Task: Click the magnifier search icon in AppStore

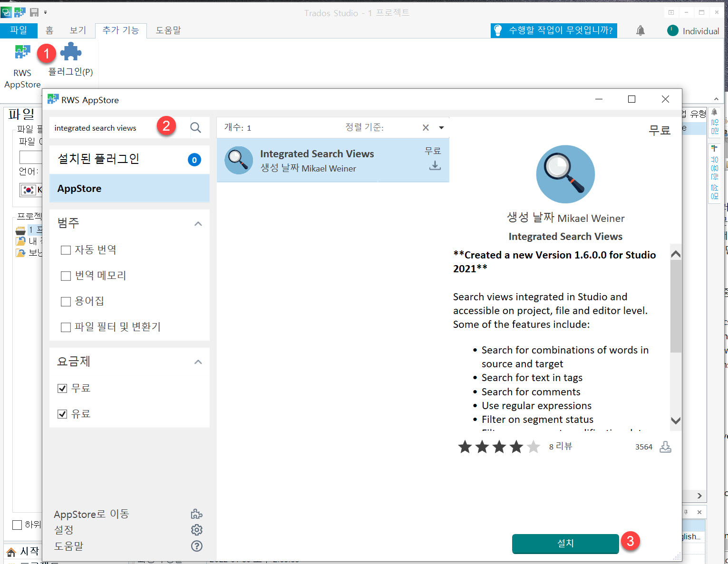Action: click(195, 127)
